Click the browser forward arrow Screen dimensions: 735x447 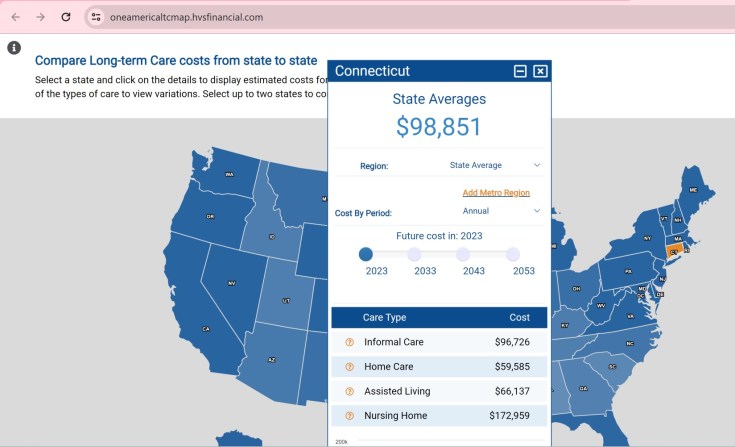40,17
